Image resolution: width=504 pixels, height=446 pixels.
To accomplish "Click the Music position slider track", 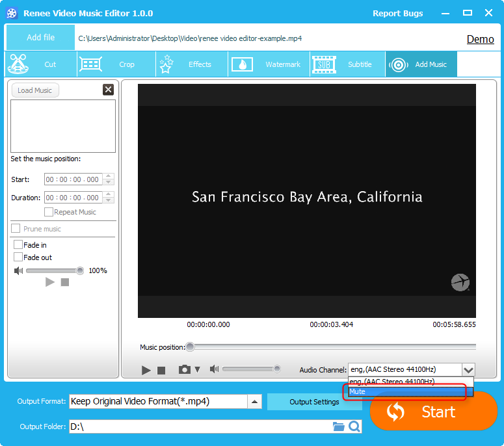I will [332, 347].
